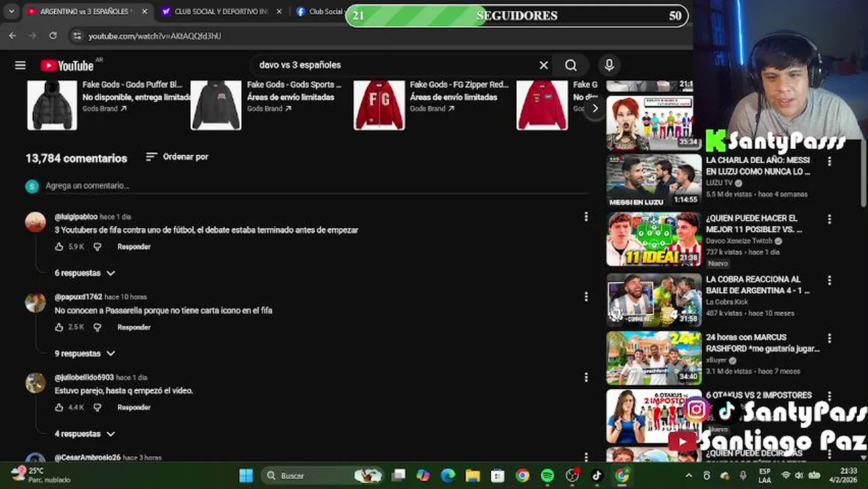Dislike the comment by @juliobellido6903
The width and height of the screenshot is (868, 489).
97,407
